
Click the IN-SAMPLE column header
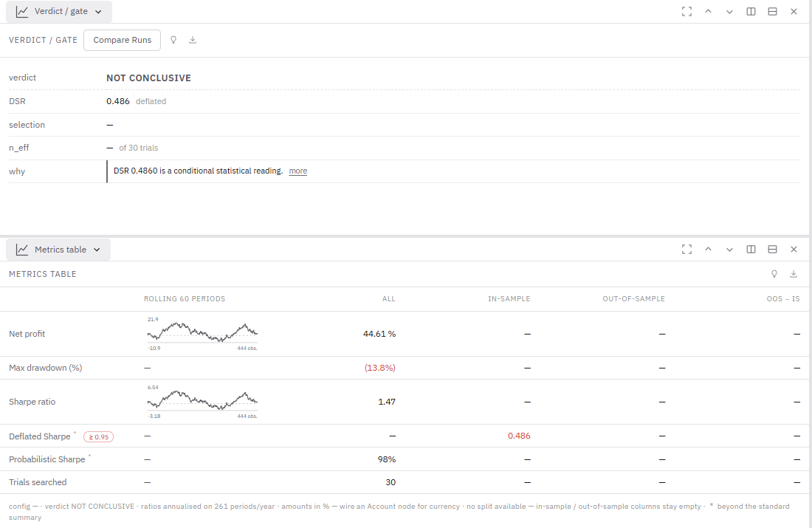pyautogui.click(x=509, y=299)
